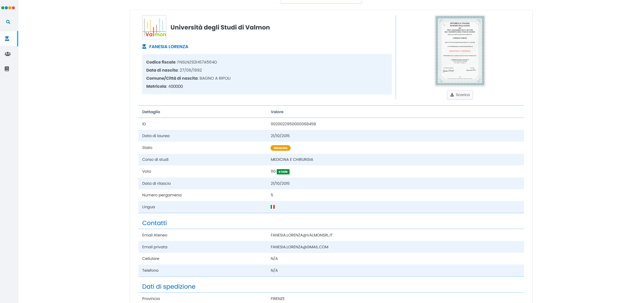Open the graduate student sidebar icon
This screenshot has height=303, width=644.
(x=7, y=39)
